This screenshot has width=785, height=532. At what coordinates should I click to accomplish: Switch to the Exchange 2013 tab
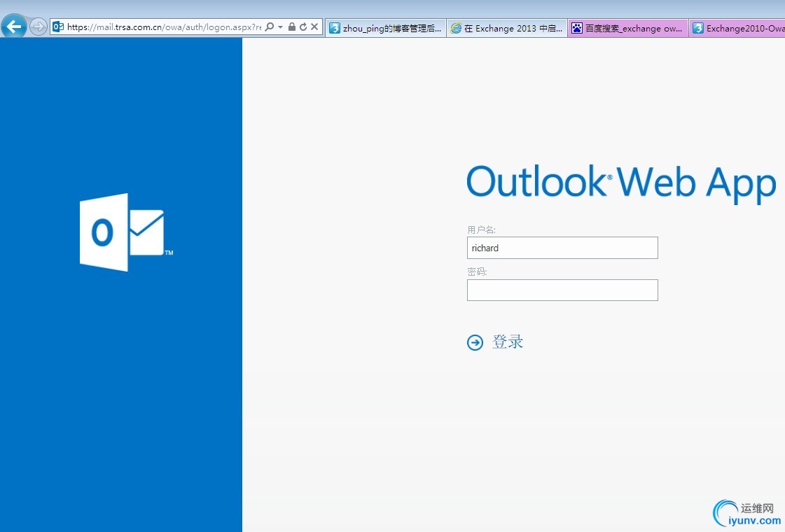(507, 28)
